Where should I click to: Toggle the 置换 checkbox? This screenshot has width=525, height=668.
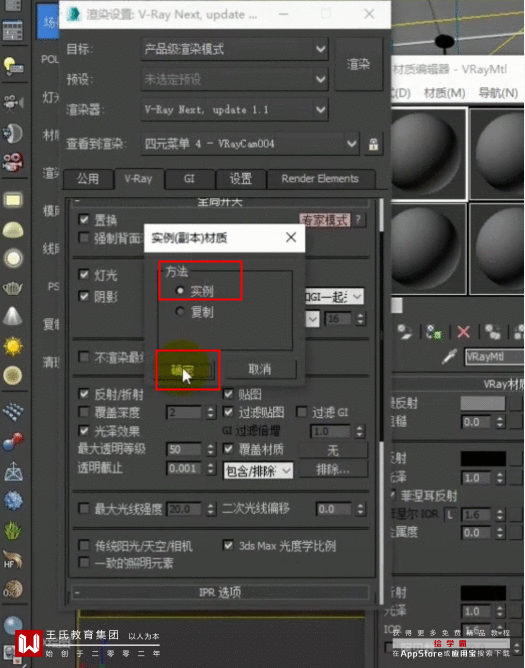point(84,219)
